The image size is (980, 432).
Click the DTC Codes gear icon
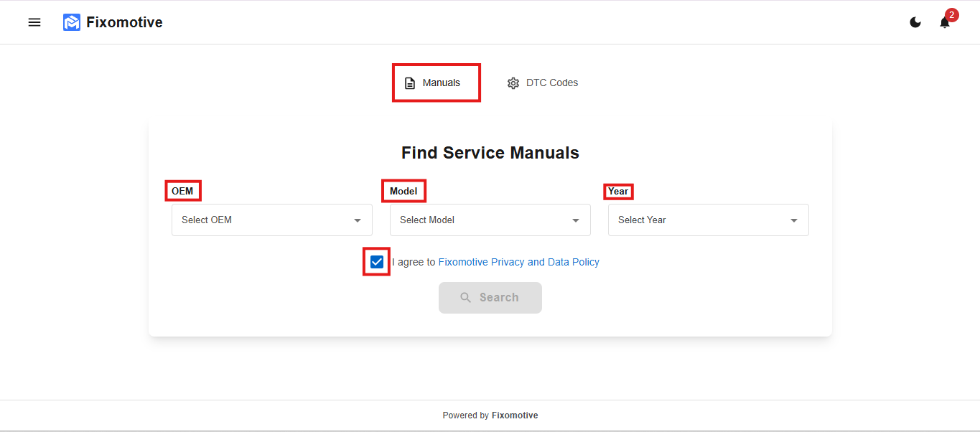513,83
